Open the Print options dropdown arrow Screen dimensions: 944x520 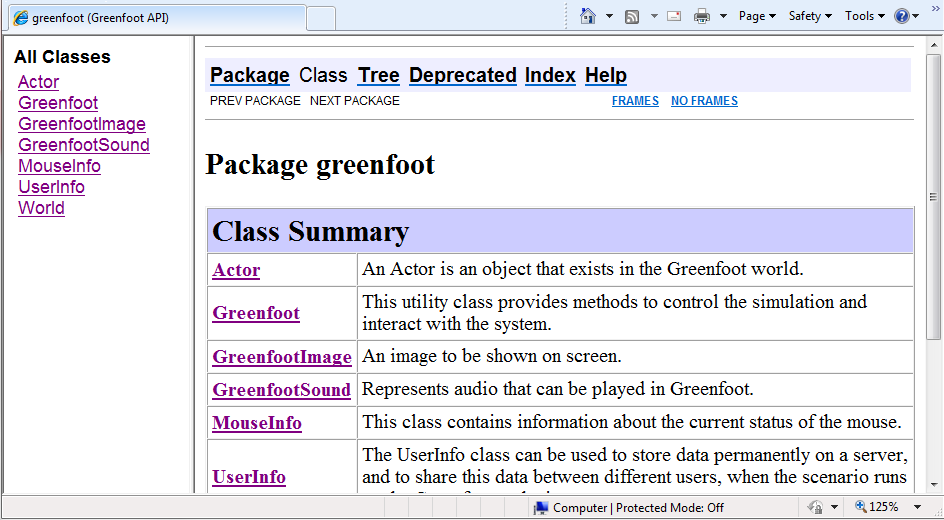[724, 16]
